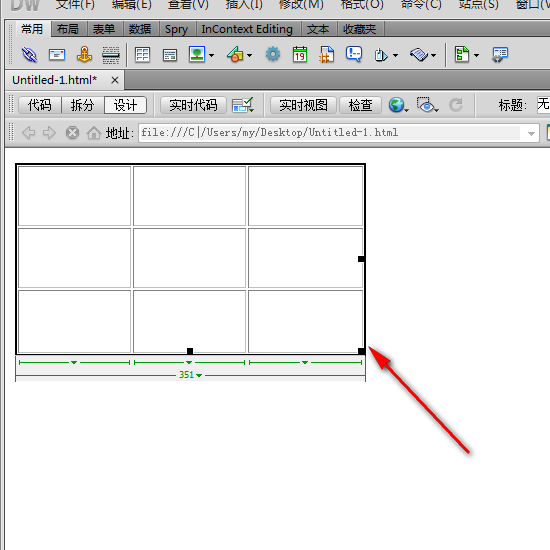Screen dimensions: 550x550
Task: Click the table's bottom-edge middle handle
Action: click(190, 351)
